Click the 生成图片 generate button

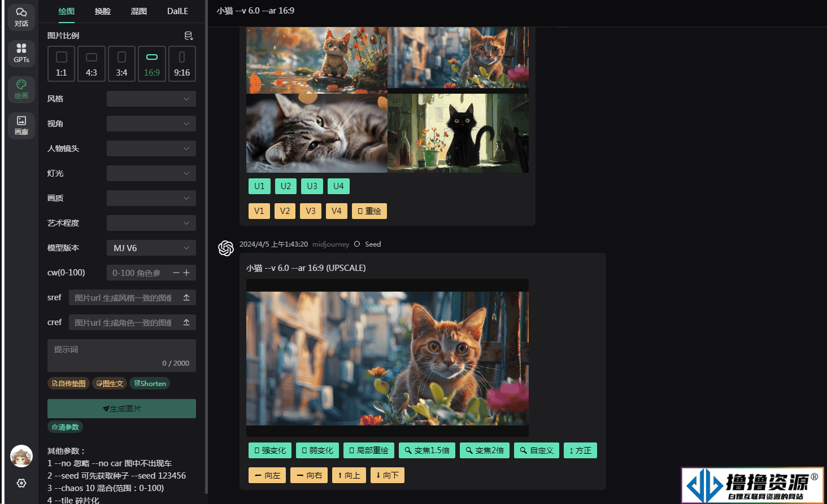coord(121,409)
